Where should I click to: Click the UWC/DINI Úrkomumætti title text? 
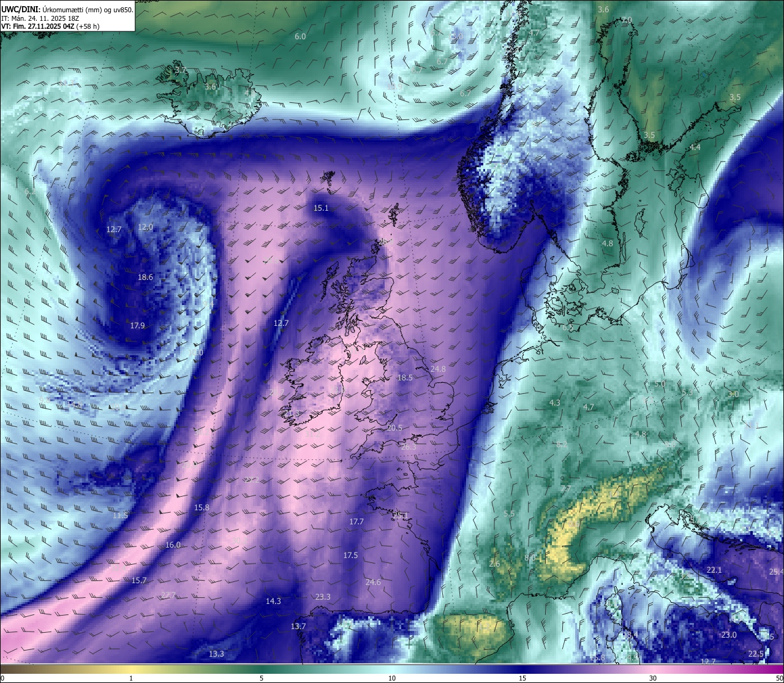[67, 10]
